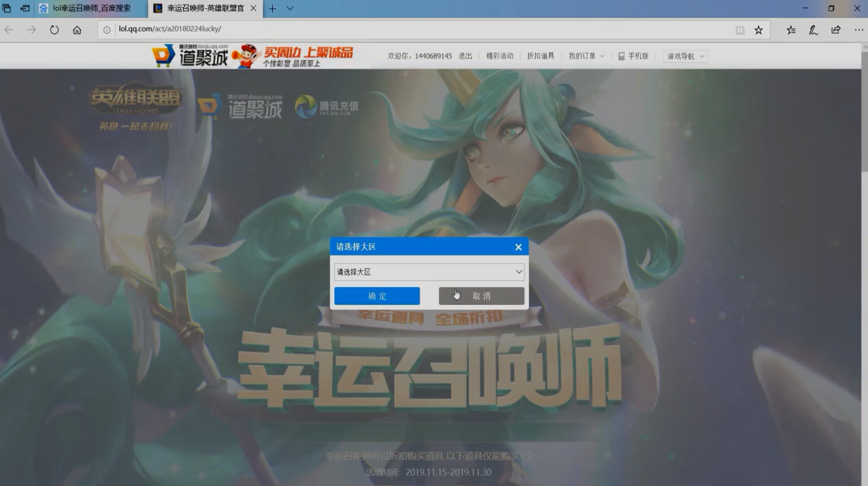Open the 请选择大区 combo box

[x=429, y=272]
